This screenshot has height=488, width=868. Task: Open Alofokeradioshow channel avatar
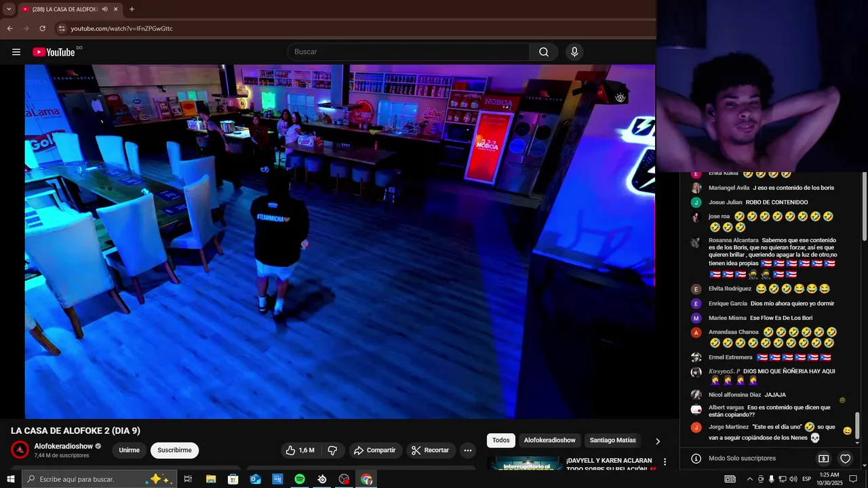[20, 450]
